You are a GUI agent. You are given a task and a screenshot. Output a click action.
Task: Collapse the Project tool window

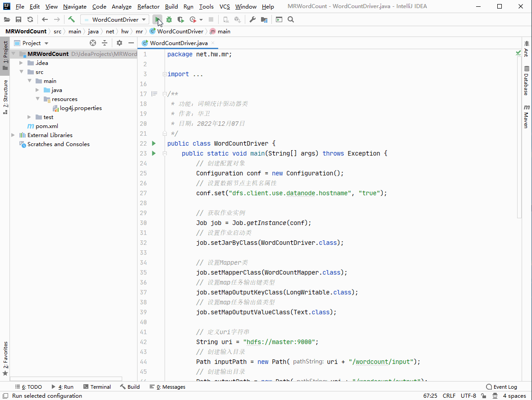coord(131,43)
